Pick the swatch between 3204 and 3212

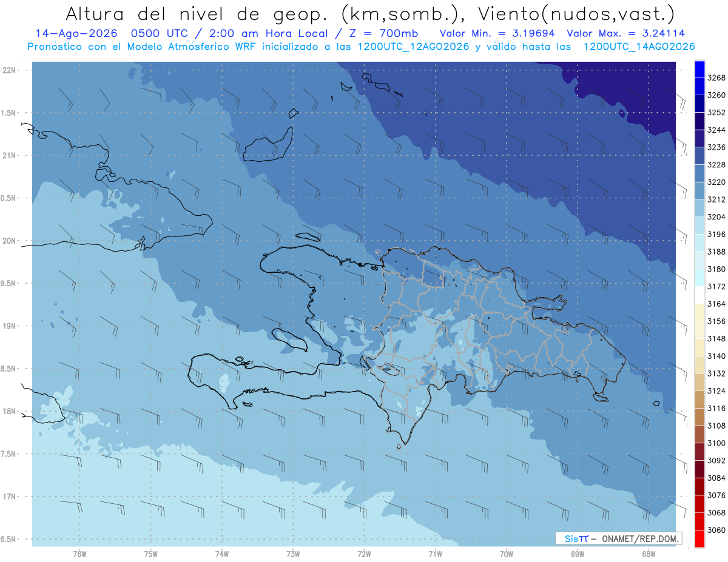699,209
